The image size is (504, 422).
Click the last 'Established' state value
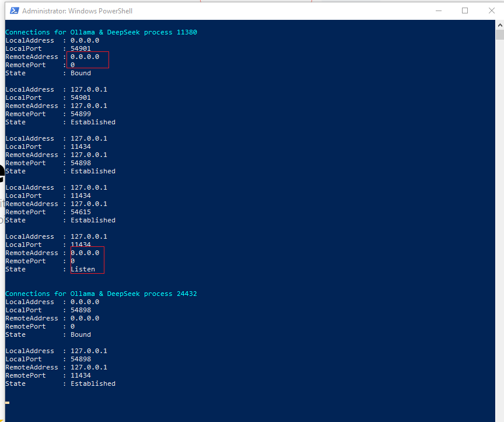point(93,383)
